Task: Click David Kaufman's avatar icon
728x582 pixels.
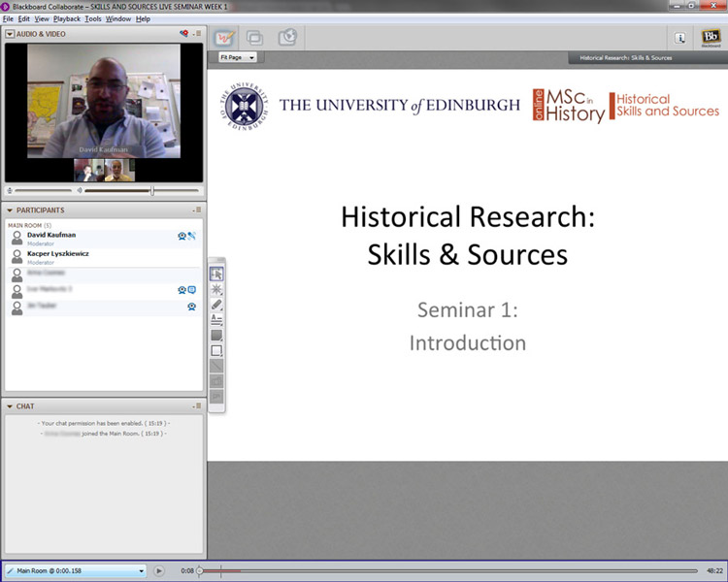Action: (x=17, y=238)
